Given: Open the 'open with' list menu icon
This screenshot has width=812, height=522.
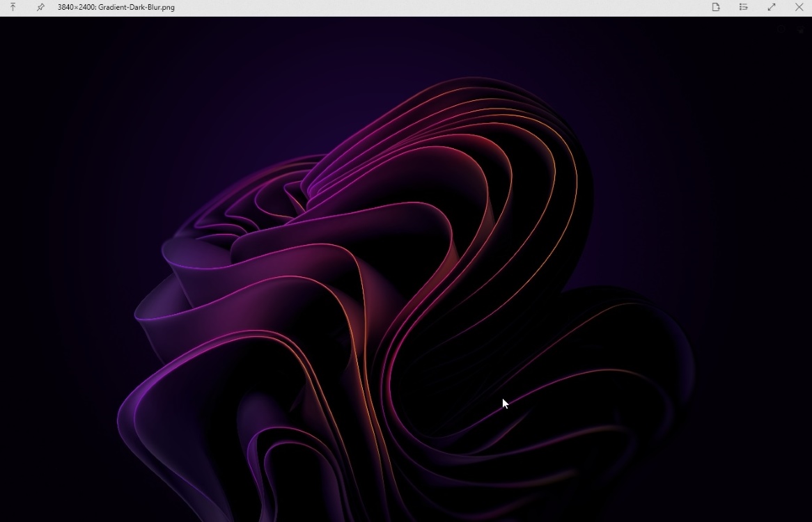Looking at the screenshot, I should tap(743, 7).
